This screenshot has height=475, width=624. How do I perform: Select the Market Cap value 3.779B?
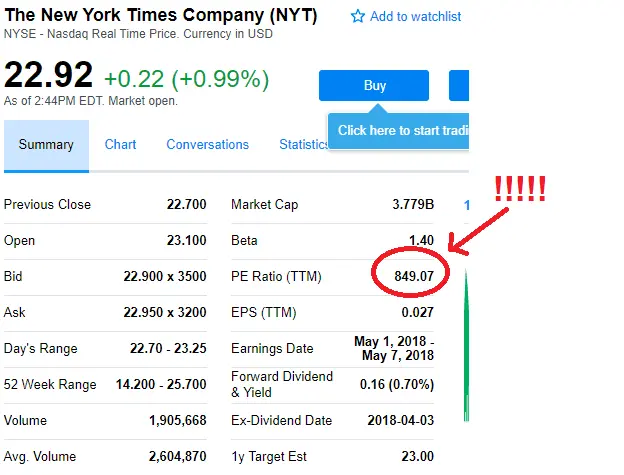(x=413, y=204)
